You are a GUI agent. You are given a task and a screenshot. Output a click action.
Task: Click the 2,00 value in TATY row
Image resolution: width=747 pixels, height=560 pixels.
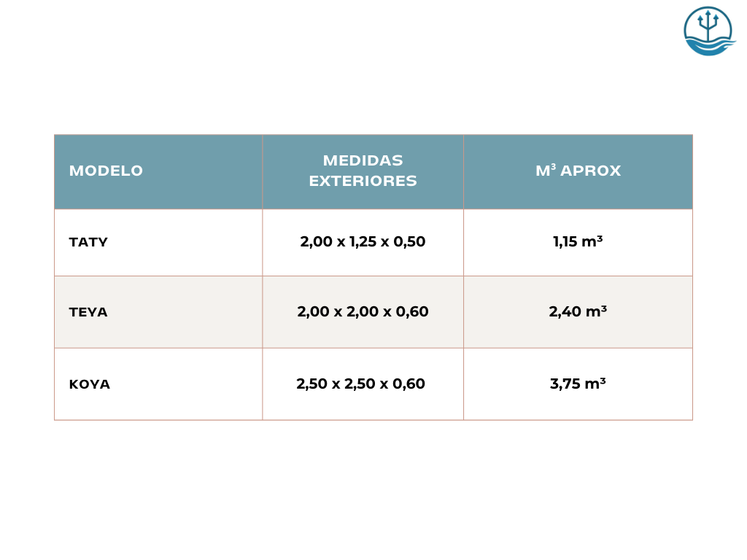coord(316,242)
